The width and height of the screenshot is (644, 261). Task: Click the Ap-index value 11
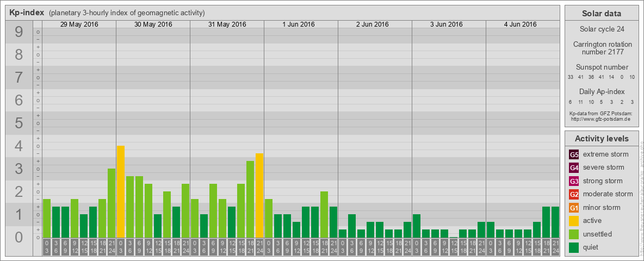click(581, 102)
